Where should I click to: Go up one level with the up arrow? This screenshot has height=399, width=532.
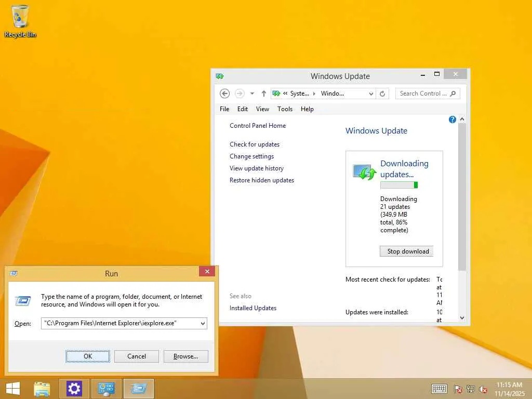click(263, 94)
